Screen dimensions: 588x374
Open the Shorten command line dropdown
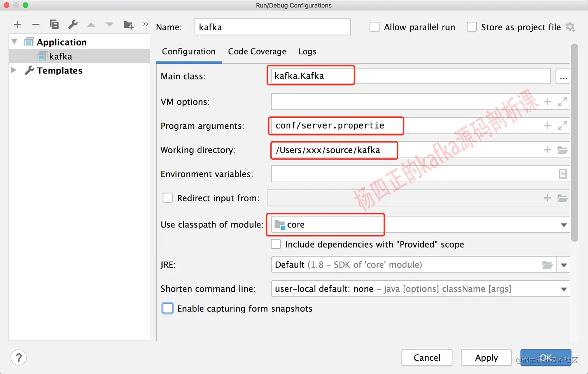click(563, 289)
